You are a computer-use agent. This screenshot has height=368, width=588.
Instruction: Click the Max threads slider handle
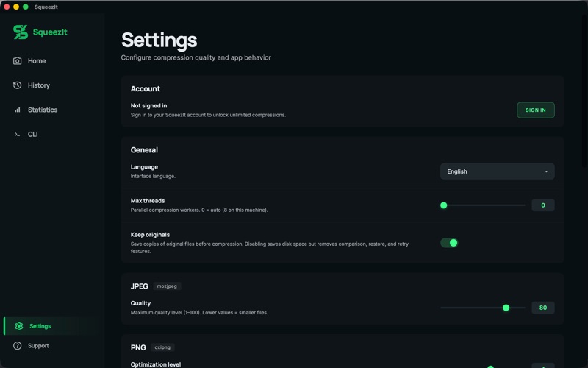pyautogui.click(x=444, y=205)
